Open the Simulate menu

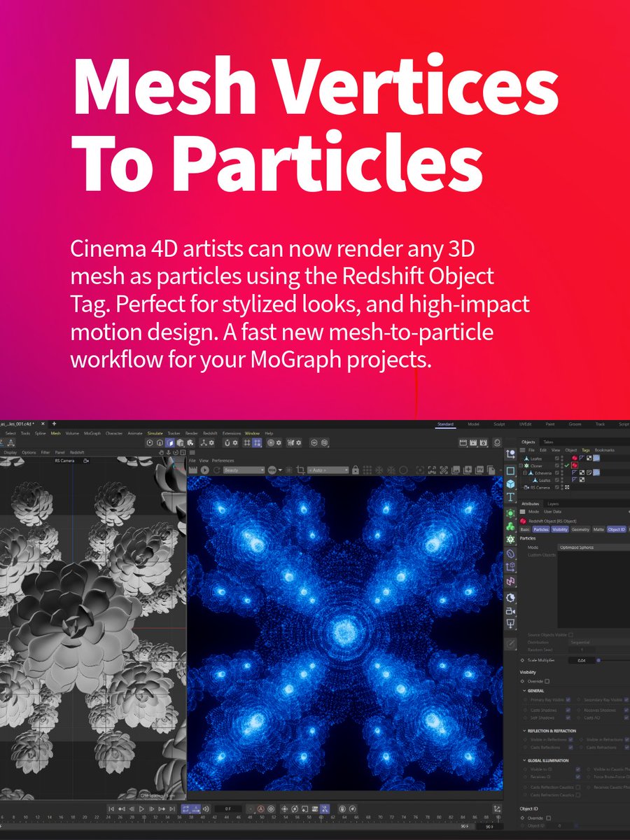pos(155,433)
